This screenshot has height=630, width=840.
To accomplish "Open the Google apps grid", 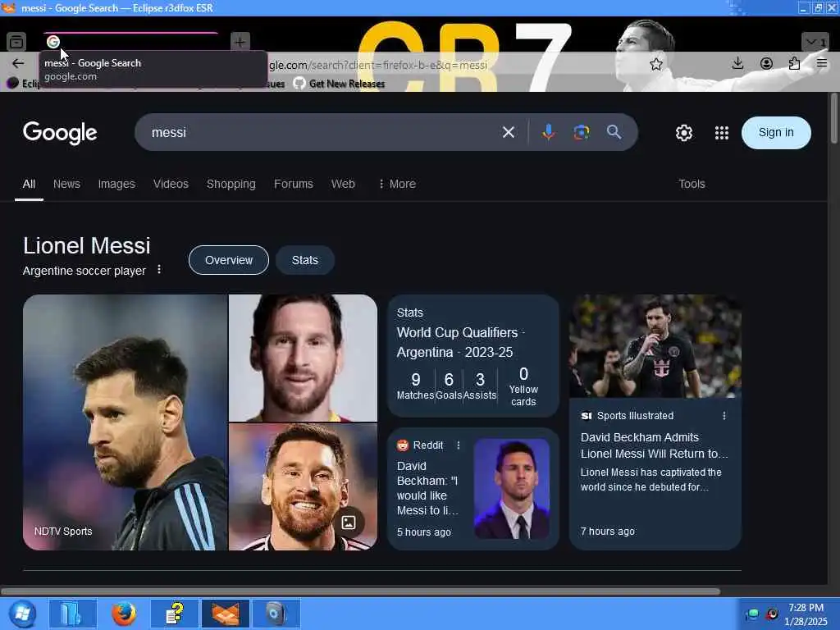I will (x=722, y=133).
